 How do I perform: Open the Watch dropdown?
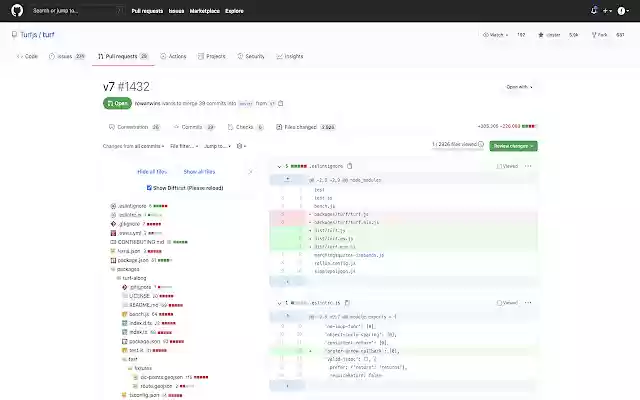[x=495, y=35]
